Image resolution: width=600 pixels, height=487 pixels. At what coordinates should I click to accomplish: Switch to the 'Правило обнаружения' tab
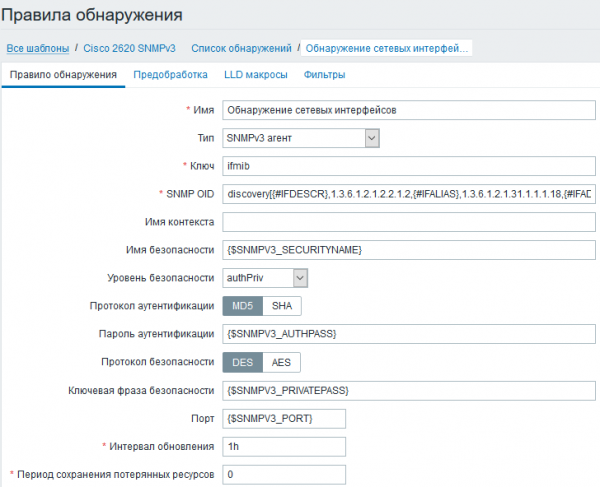pos(63,75)
